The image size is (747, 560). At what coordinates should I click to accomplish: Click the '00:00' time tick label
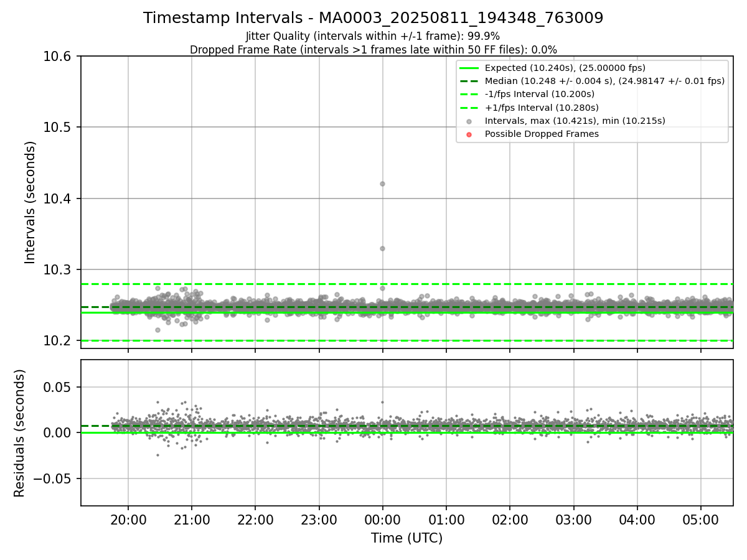pos(382,519)
